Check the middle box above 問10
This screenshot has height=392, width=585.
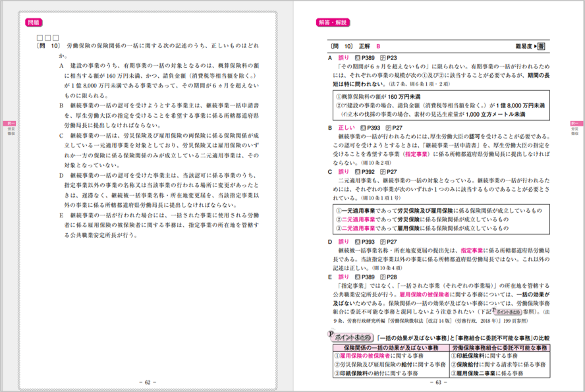click(48, 38)
